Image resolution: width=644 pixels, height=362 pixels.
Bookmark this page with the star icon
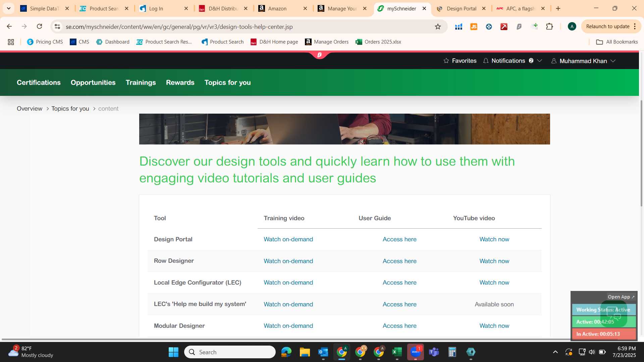(x=438, y=26)
